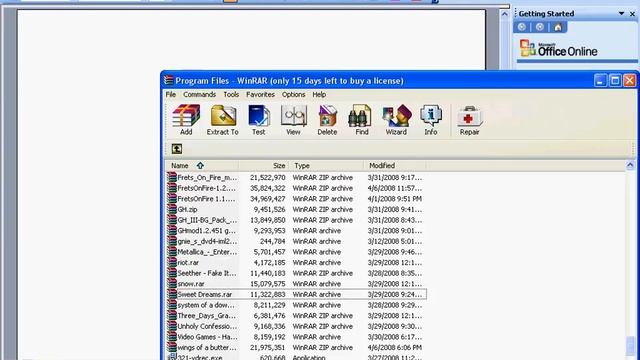Select Frets_On_Fire_m... archive row
Image resolution: width=640 pixels, height=360 pixels.
point(296,178)
